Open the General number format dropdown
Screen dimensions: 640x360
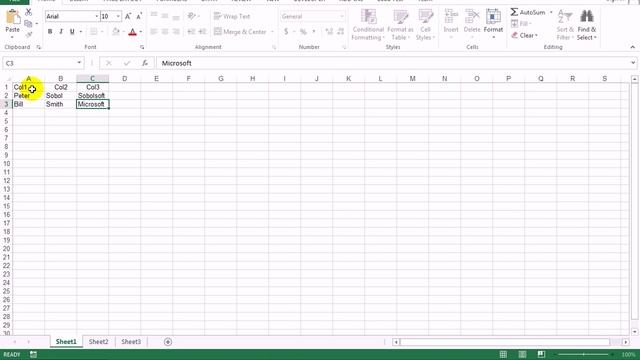pos(342,16)
